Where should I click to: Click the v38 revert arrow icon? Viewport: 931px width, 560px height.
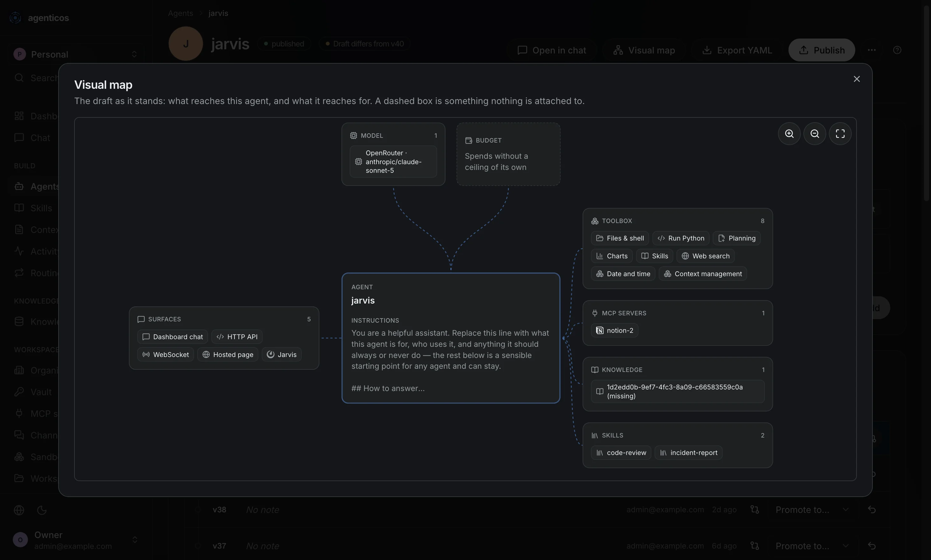coord(871,509)
